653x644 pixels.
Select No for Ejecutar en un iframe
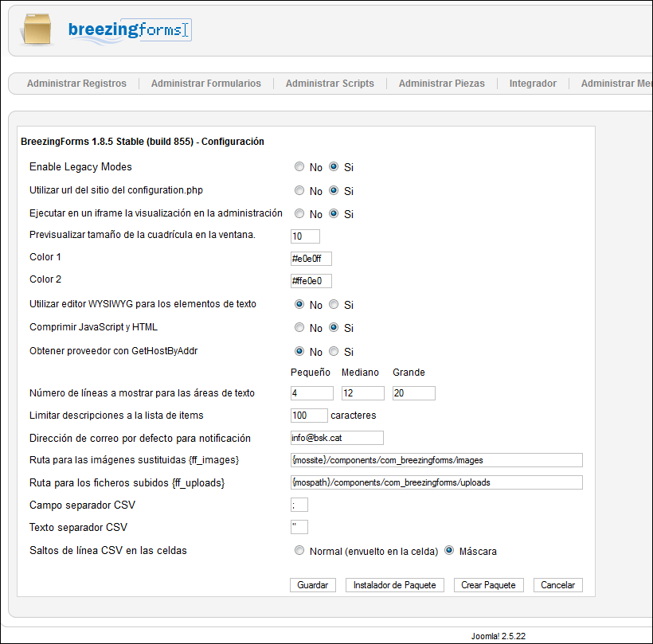299,213
